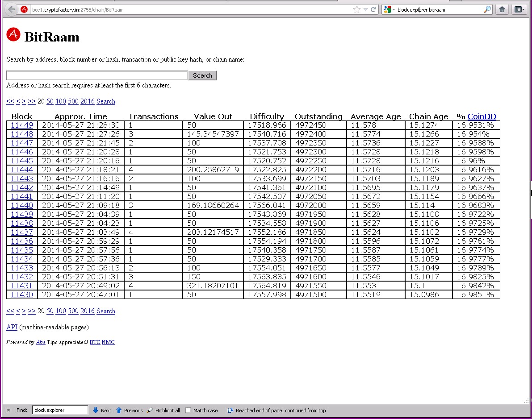Open block 11441
This screenshot has width=532, height=419.
(22, 196)
